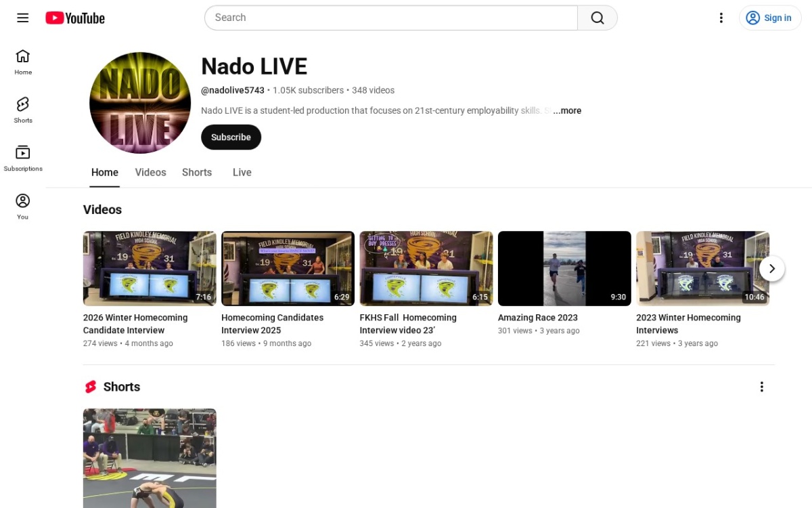Click title 'FKHS Fall Homecoming Interview video 23''

[408, 324]
